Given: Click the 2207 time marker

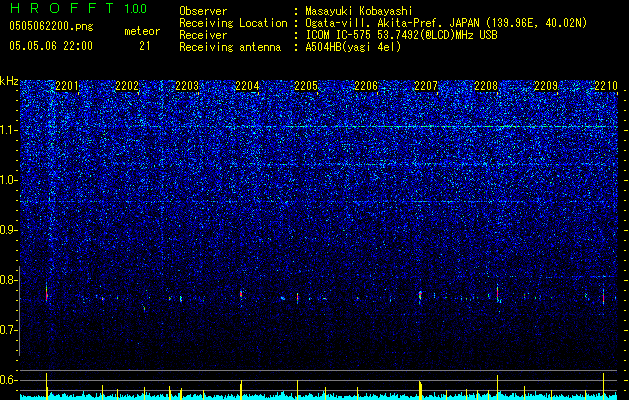Looking at the screenshot, I should tap(426, 86).
